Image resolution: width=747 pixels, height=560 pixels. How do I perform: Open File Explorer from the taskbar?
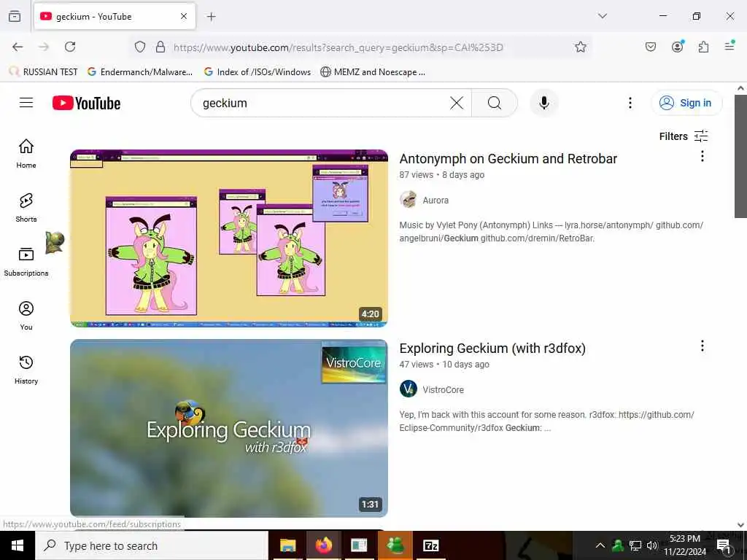[287, 545]
